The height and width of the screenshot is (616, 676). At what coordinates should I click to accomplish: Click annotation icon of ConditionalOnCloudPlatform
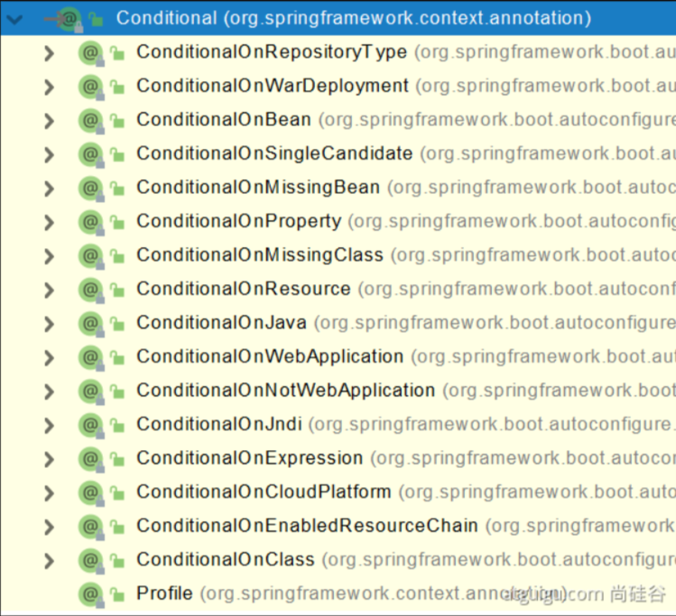tap(91, 493)
